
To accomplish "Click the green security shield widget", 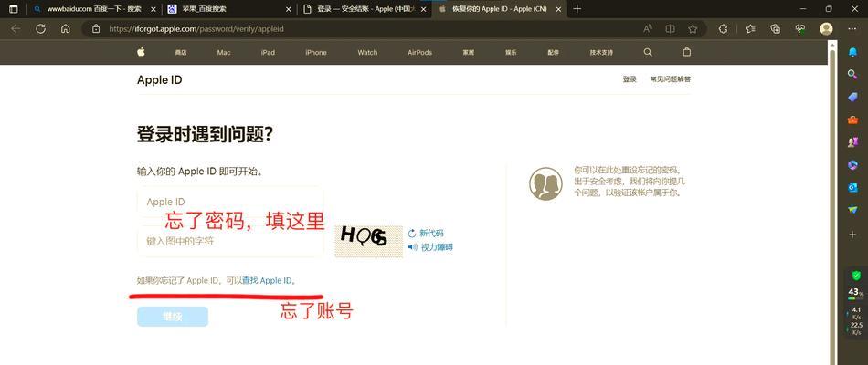I will point(856,275).
